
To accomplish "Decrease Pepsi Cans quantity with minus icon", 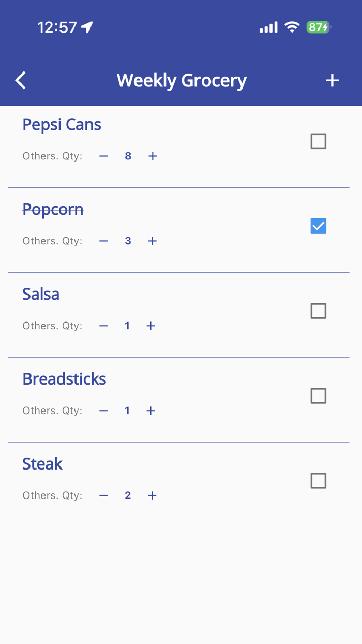I will 103,156.
